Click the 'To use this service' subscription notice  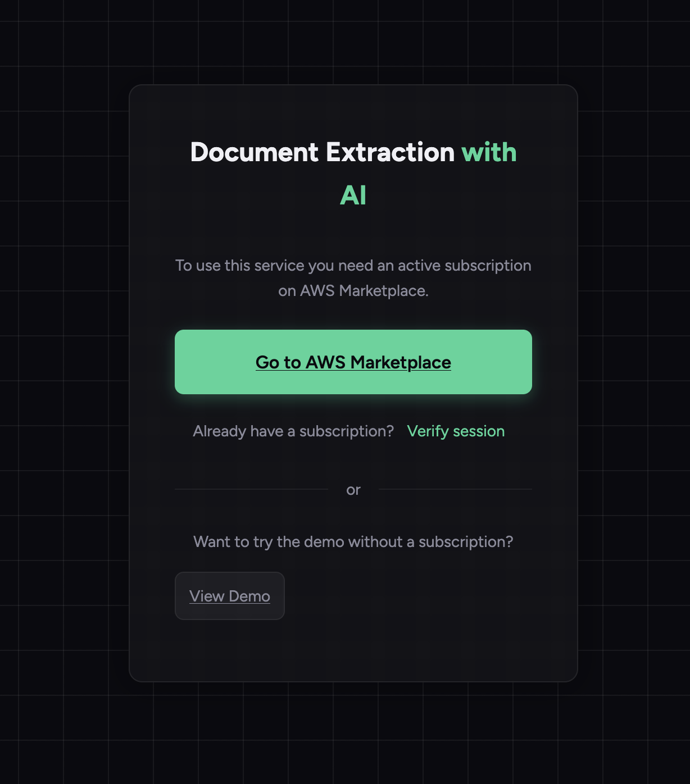tap(353, 278)
